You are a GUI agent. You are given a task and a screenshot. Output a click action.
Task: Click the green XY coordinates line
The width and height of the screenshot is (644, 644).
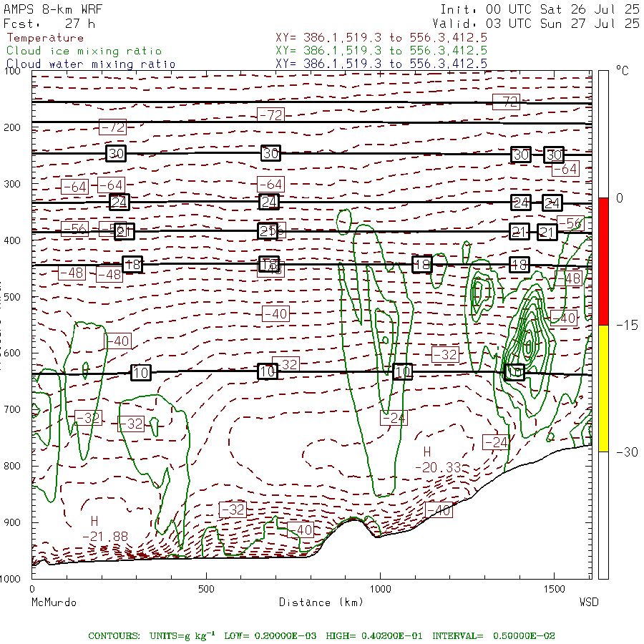(381, 51)
